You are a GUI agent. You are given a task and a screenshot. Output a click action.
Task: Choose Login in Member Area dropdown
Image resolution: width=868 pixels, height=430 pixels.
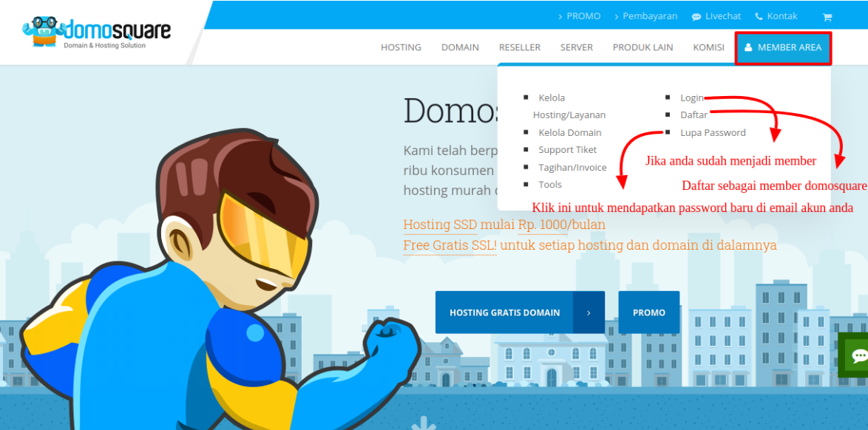coord(692,98)
